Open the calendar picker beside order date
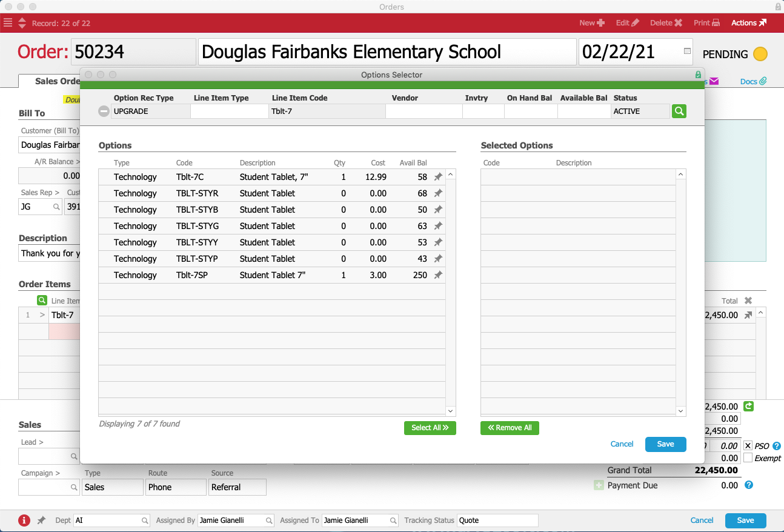 687,52
